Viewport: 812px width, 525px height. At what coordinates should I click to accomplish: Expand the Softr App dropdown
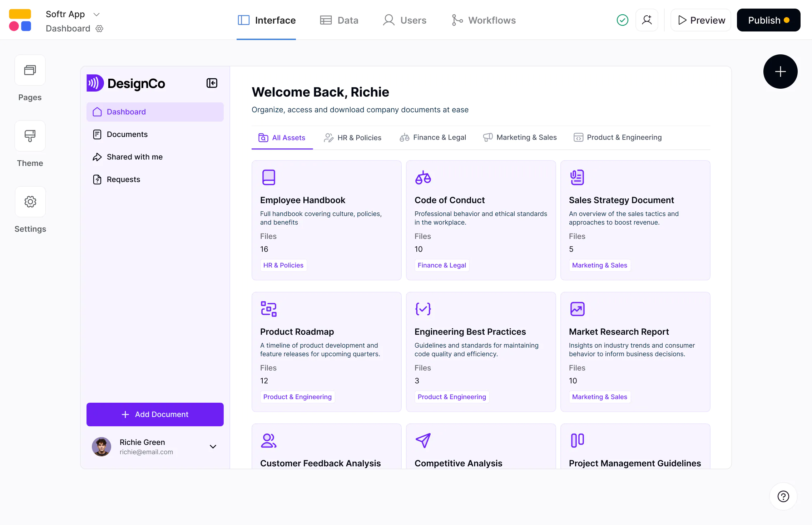tap(96, 14)
